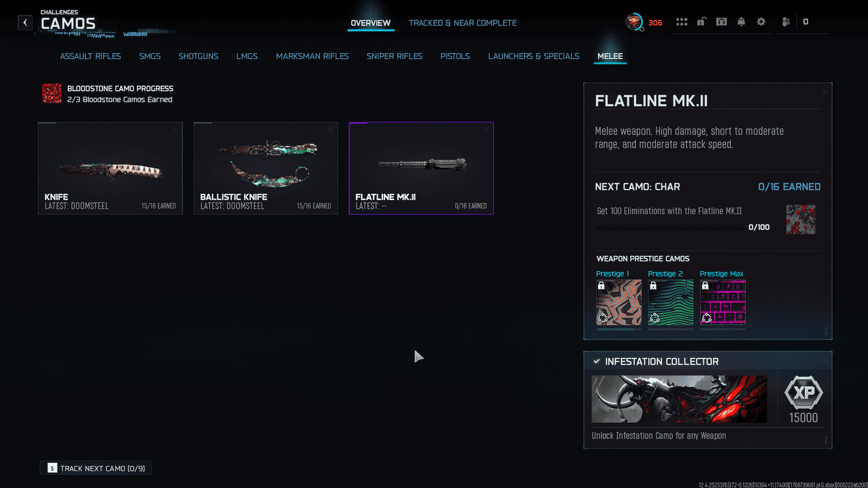This screenshot has width=868, height=488.
Task: Click the unlocked padlock icon in header
Action: pos(701,22)
